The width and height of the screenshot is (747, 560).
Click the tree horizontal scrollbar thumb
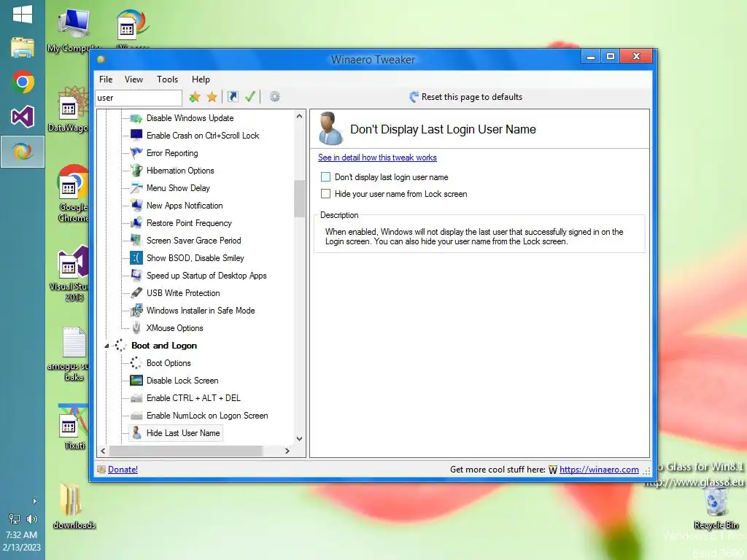tap(185, 451)
